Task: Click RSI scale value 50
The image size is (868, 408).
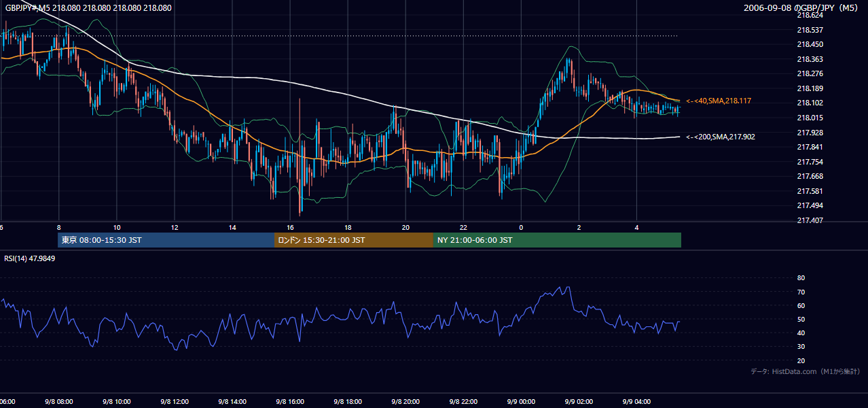Action: pos(801,319)
